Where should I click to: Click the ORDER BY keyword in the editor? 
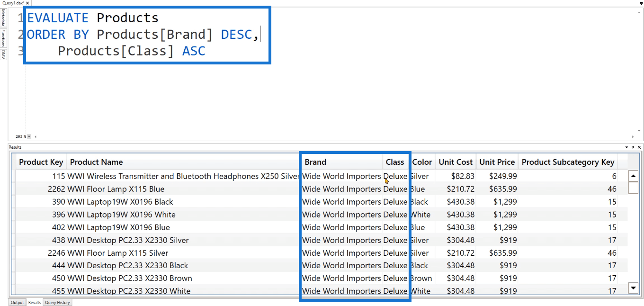click(58, 34)
